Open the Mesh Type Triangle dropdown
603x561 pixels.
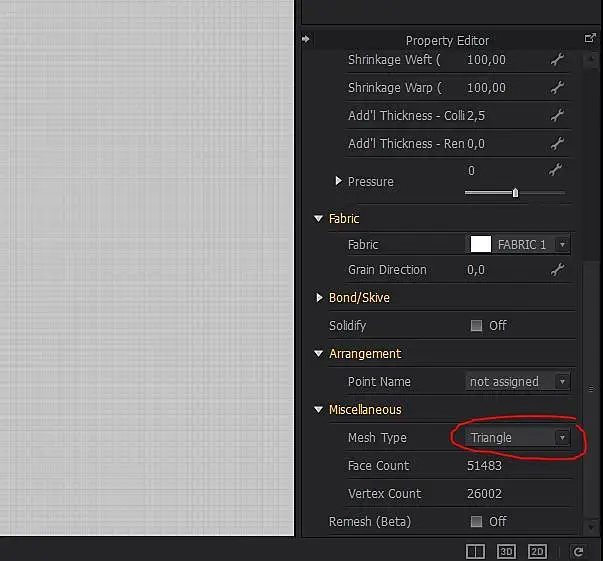click(x=518, y=438)
